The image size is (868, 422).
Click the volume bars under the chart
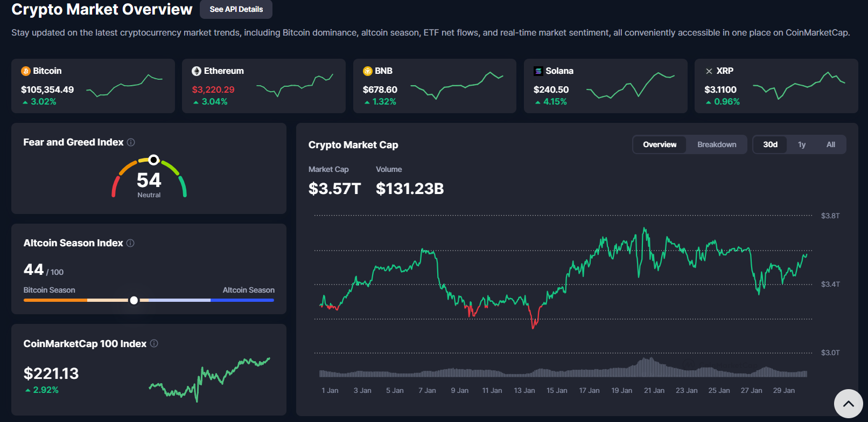tap(563, 368)
